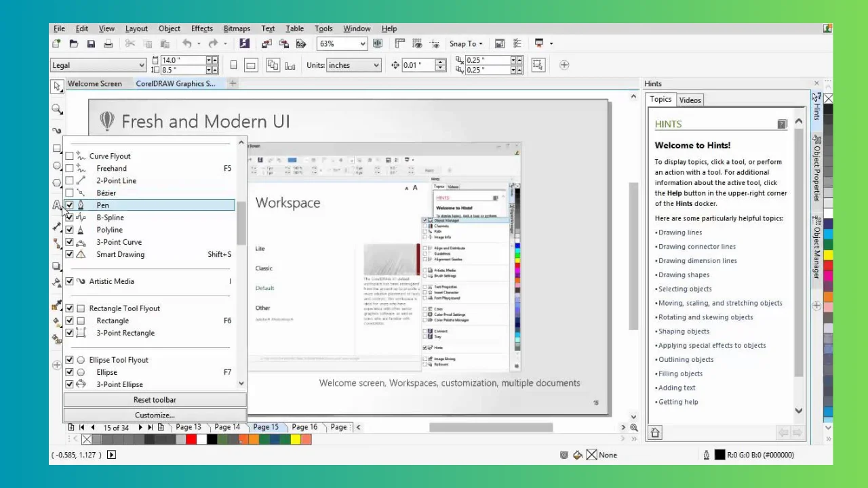Uncheck the Polyline checkbox
The height and width of the screenshot is (488, 868).
tap(69, 230)
